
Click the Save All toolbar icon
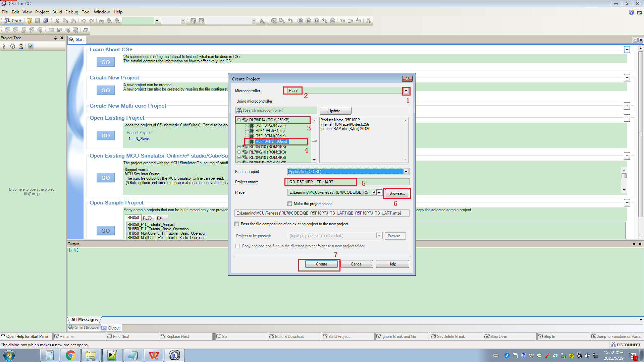[x=45, y=21]
